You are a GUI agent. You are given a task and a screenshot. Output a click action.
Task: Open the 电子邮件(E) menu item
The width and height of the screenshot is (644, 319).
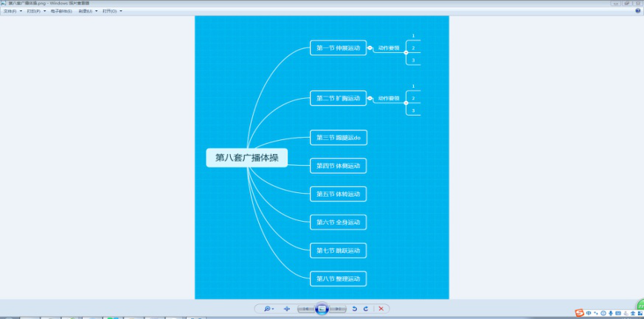61,11
